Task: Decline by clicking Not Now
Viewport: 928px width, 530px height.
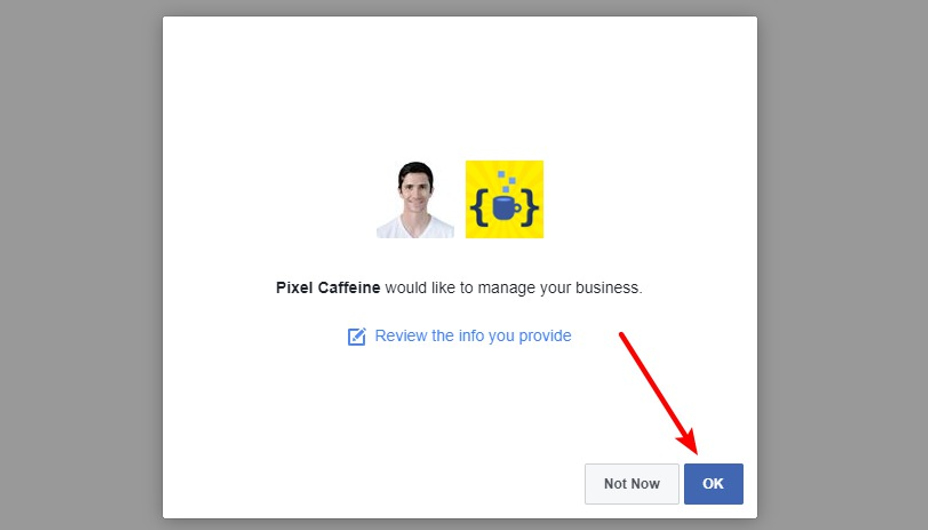Action: pyautogui.click(x=631, y=484)
